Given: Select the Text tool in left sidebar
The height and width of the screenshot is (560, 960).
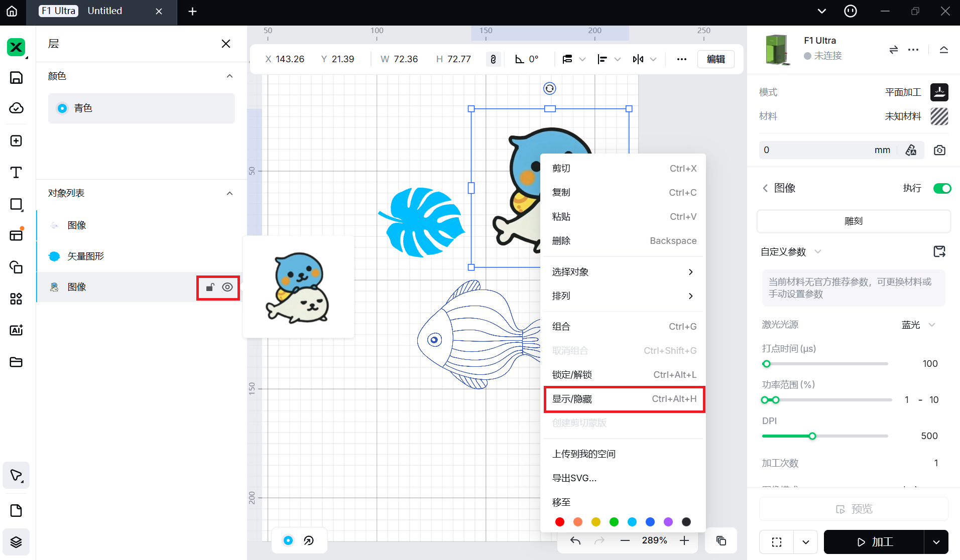Looking at the screenshot, I should (x=16, y=173).
